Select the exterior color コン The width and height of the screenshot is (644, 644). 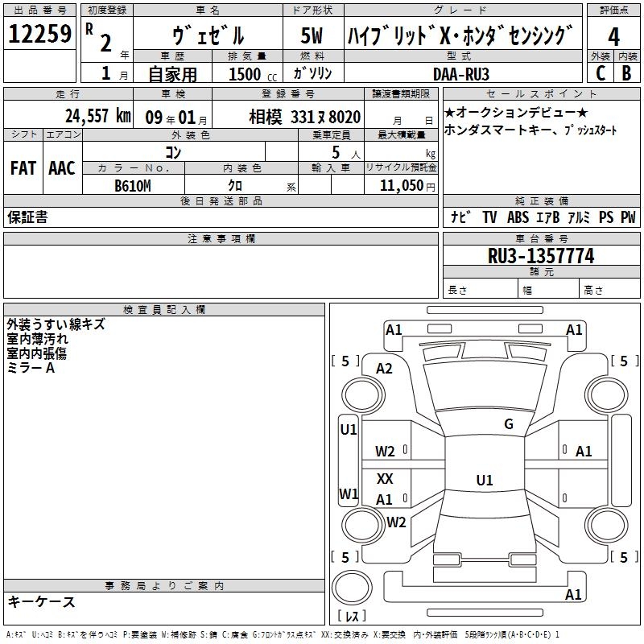coord(173,152)
